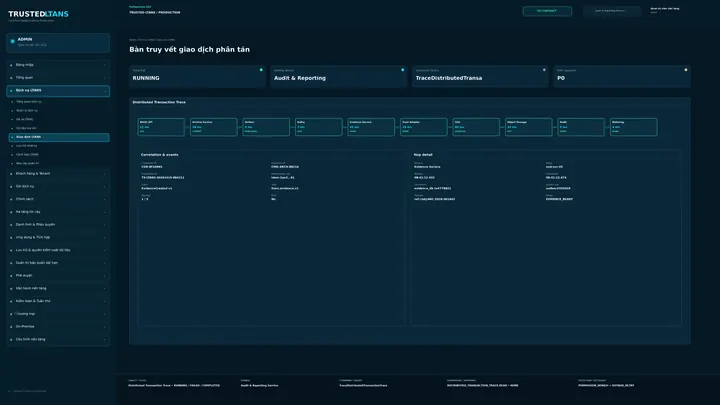Click the Correlation & events panel heading
The image size is (720, 405).
pos(159,155)
